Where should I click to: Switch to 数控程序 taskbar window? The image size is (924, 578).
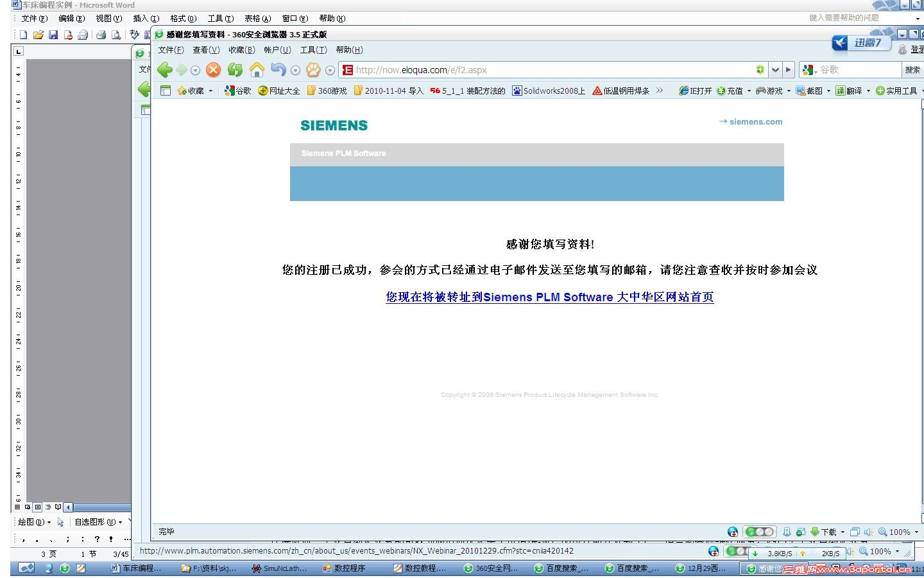coord(350,568)
